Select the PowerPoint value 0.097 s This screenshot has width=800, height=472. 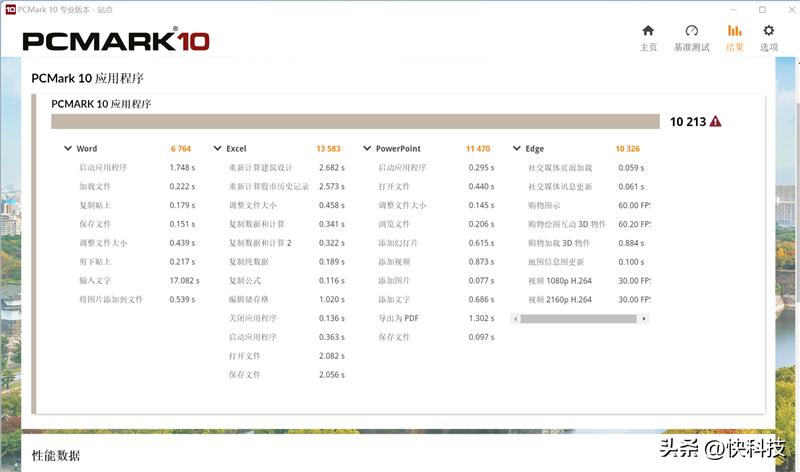[481, 337]
